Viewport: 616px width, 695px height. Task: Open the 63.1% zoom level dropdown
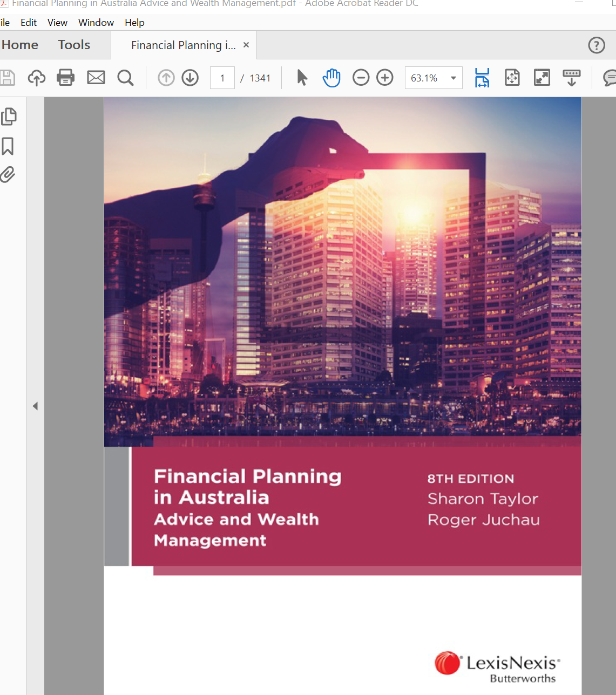click(453, 78)
